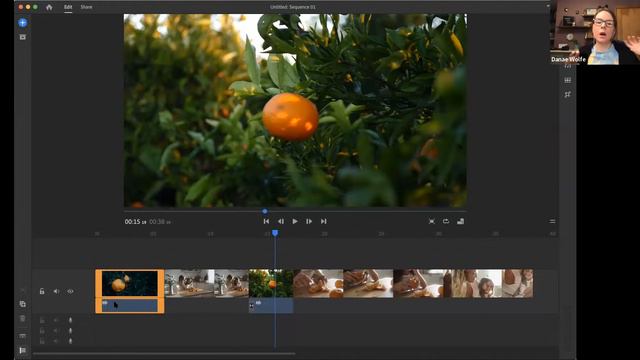Enter full screen preview mode
Viewport: 640px width, 360px height.
pos(431,221)
